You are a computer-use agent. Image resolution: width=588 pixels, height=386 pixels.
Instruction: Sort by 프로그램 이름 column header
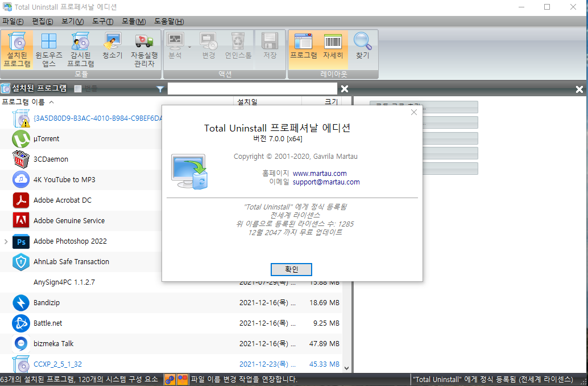(117, 102)
